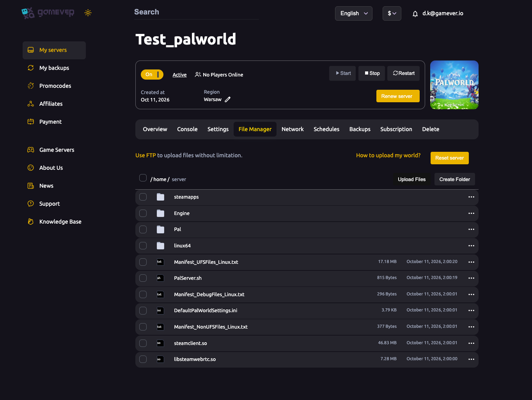Go to home in breadcrumb path
The image size is (532, 400).
point(160,180)
